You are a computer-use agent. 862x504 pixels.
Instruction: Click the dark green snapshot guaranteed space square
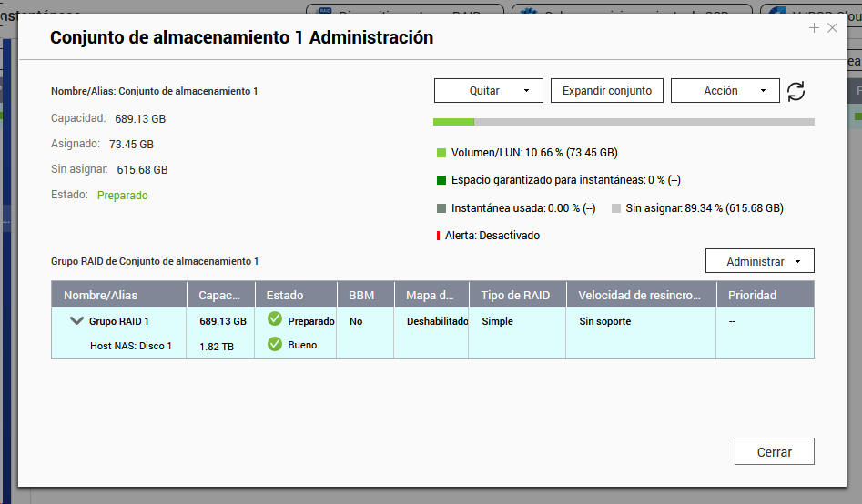[x=441, y=180]
